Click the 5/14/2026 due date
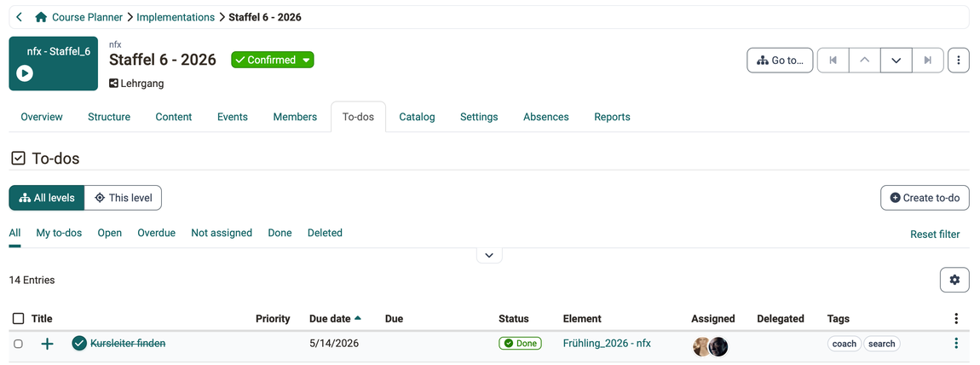Viewport: 980px width, 365px height. 334,343
